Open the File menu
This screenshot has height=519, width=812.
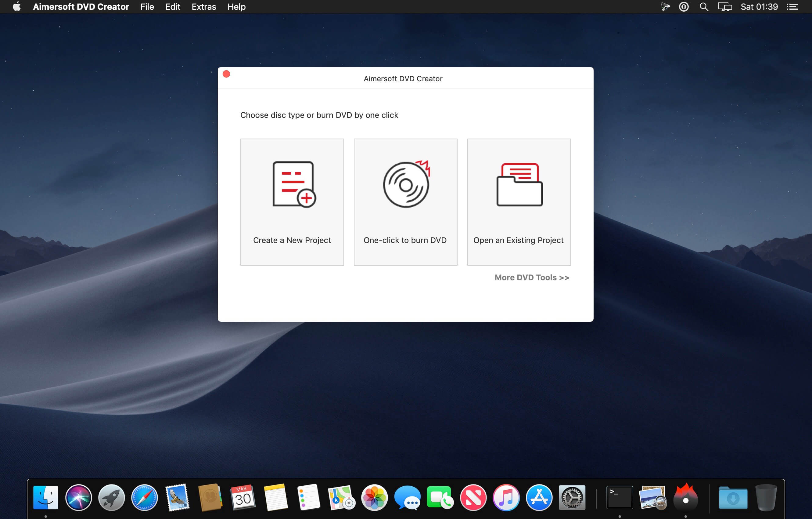[147, 7]
